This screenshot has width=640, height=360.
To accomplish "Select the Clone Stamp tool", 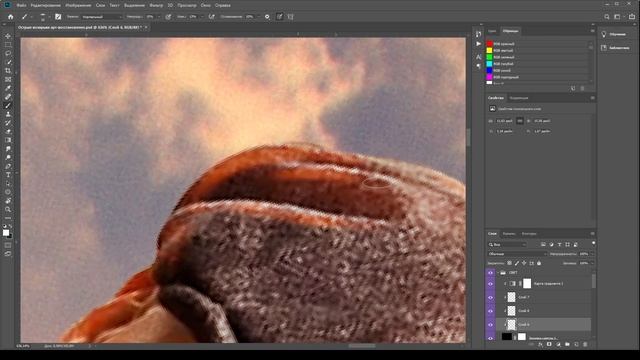I will tap(8, 114).
